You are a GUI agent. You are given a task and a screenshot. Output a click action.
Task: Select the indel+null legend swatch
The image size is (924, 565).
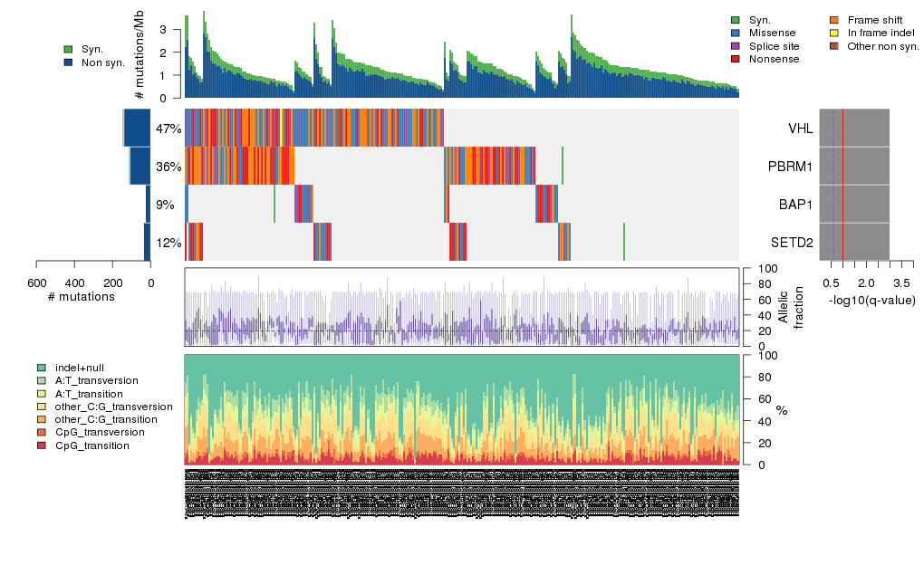42,369
